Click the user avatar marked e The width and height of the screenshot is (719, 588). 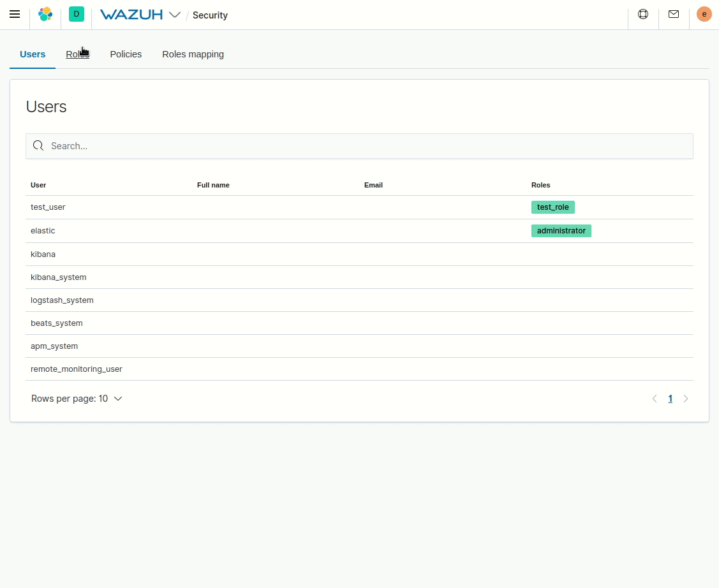pos(704,13)
